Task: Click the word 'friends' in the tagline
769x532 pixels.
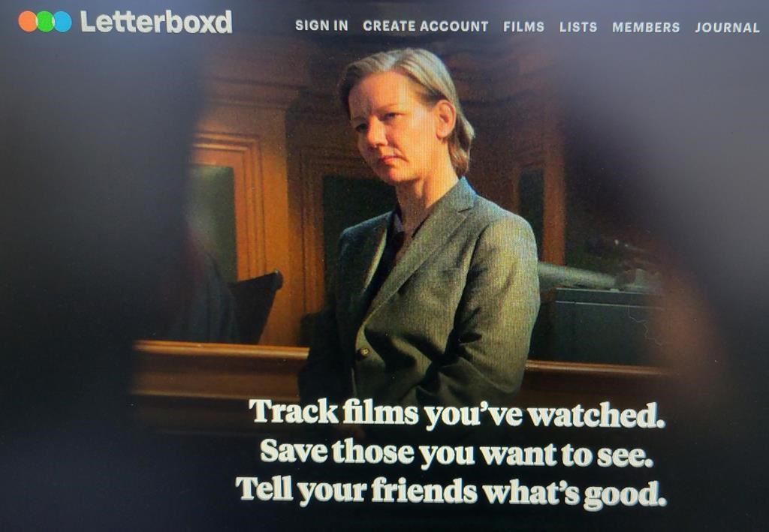Action: (424, 491)
